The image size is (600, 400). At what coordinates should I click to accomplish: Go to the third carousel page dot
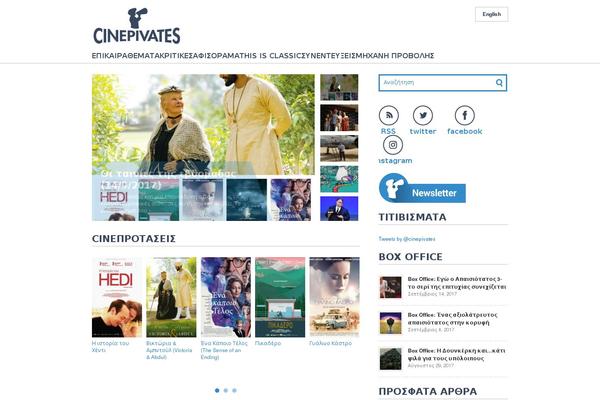coord(235,390)
